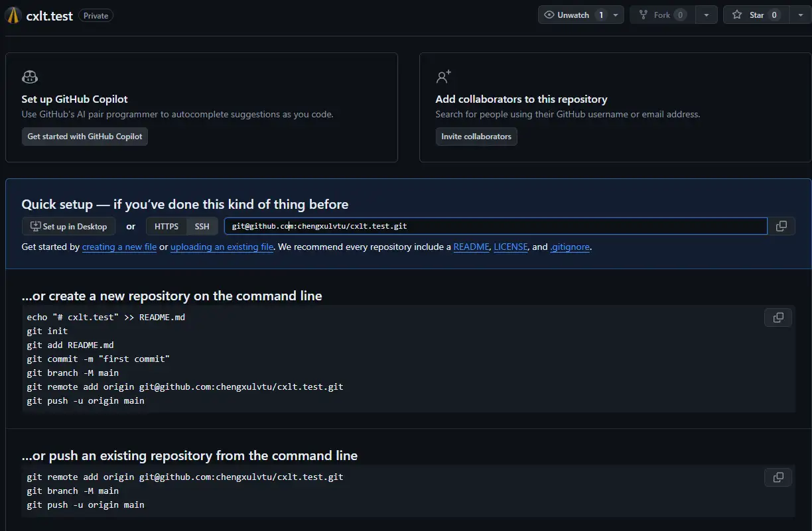Image resolution: width=812 pixels, height=531 pixels.
Task: Copy the create new repository commands
Action: [778, 318]
